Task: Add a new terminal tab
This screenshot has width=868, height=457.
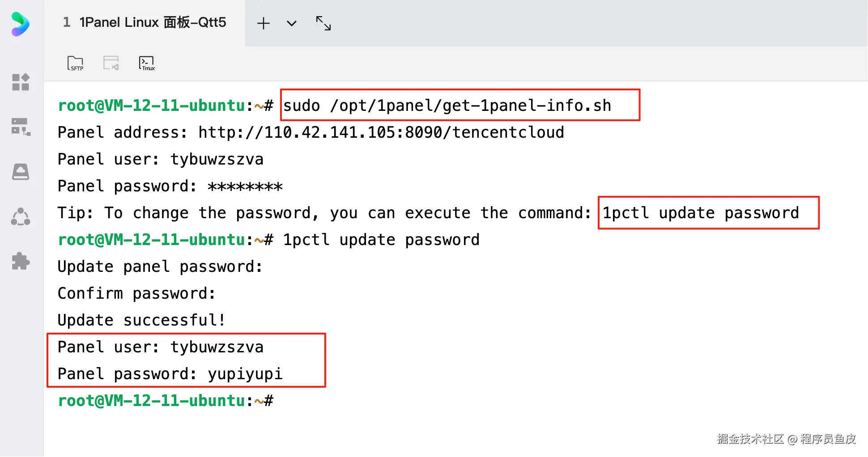Action: (264, 23)
